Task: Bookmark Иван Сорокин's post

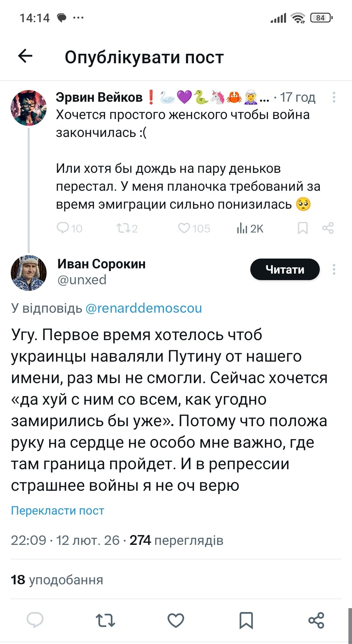Action: pyautogui.click(x=246, y=620)
